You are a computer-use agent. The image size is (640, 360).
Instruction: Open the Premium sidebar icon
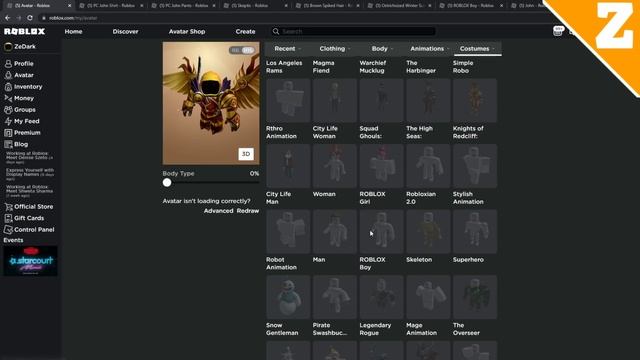pyautogui.click(x=8, y=133)
